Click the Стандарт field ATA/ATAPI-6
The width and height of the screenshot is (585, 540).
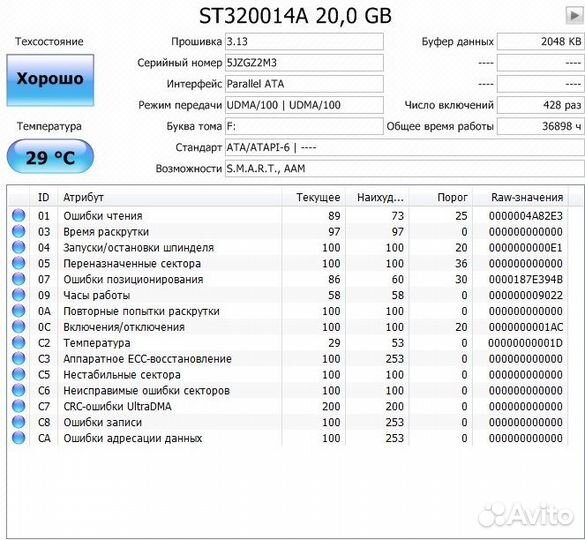(x=405, y=148)
